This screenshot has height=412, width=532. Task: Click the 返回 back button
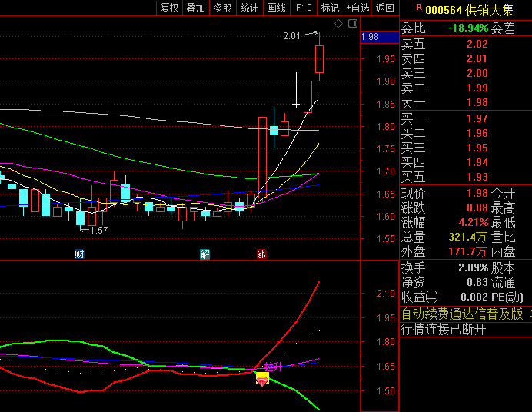(x=384, y=8)
